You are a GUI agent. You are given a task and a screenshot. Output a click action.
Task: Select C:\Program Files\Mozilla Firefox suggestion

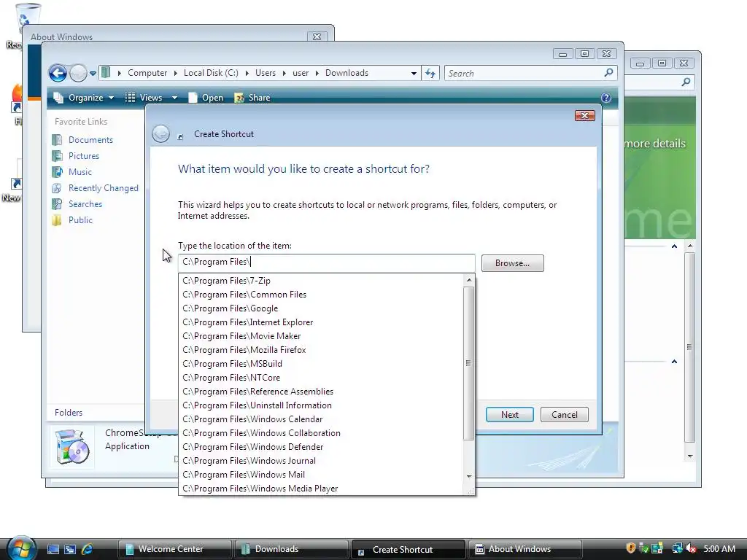click(x=321, y=350)
